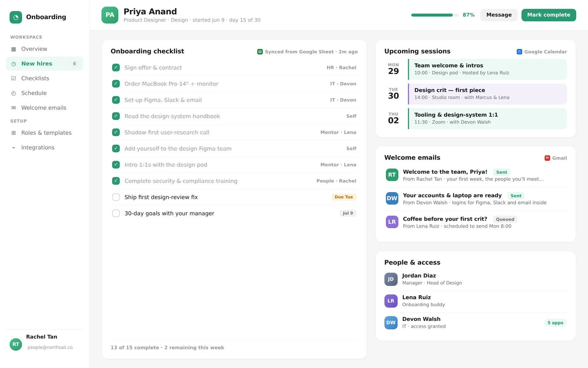
Task: Click the Due Tue badge
Action: click(x=344, y=197)
